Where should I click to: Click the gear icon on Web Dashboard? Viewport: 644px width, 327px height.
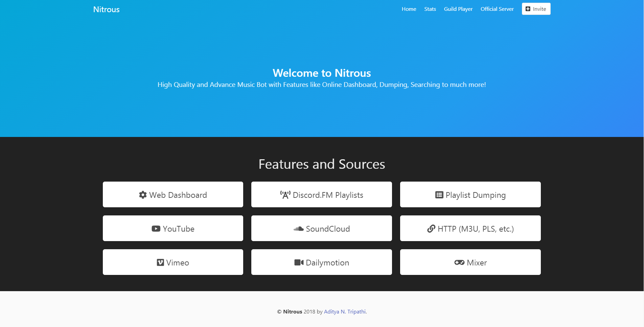143,195
